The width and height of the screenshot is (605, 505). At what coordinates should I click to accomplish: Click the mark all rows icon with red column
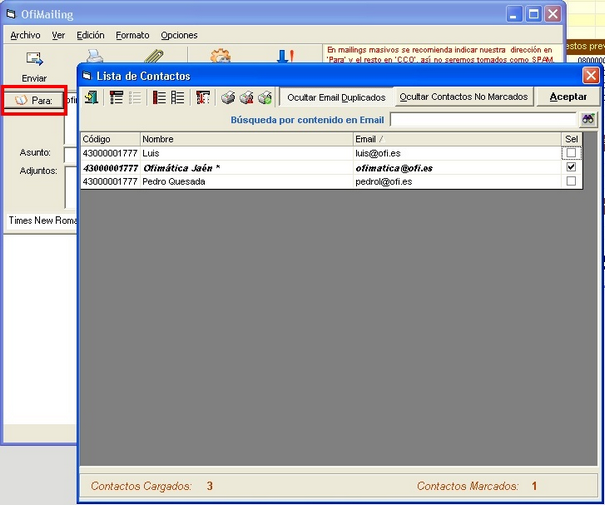click(159, 97)
